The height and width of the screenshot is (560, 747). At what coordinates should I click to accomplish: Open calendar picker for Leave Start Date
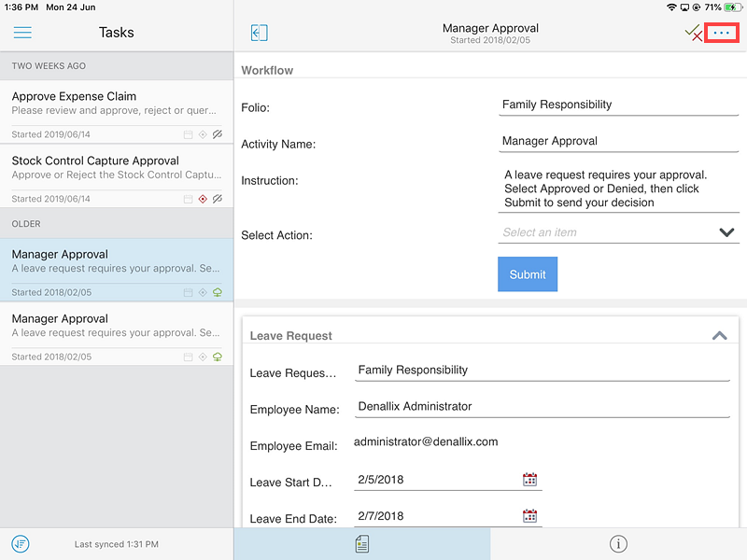pos(529,479)
